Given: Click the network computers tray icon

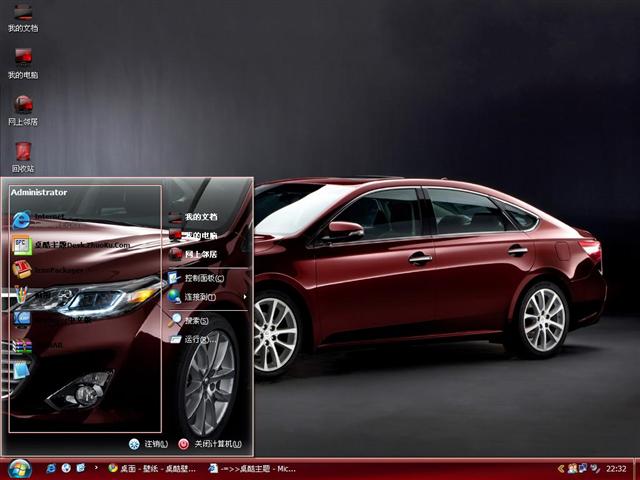Looking at the screenshot, I should 584,468.
